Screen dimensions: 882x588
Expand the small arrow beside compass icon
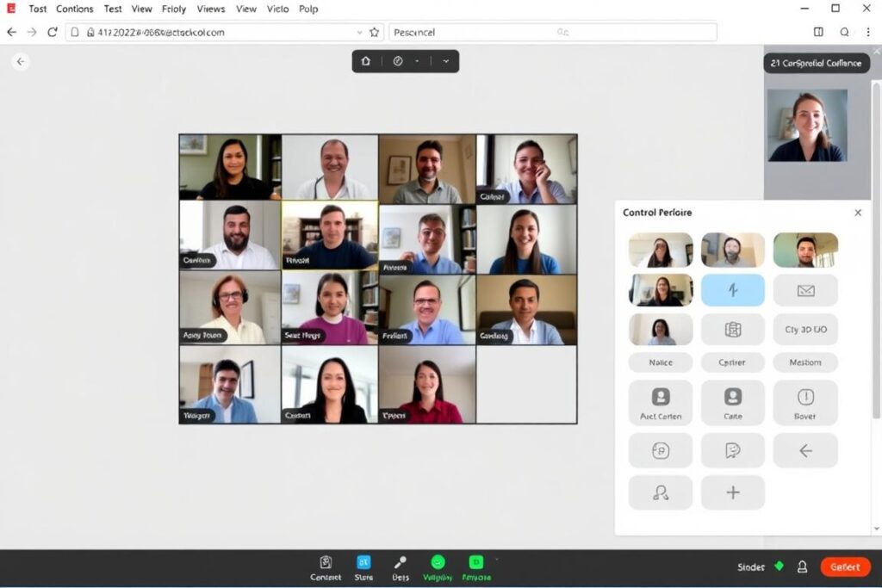click(x=417, y=61)
